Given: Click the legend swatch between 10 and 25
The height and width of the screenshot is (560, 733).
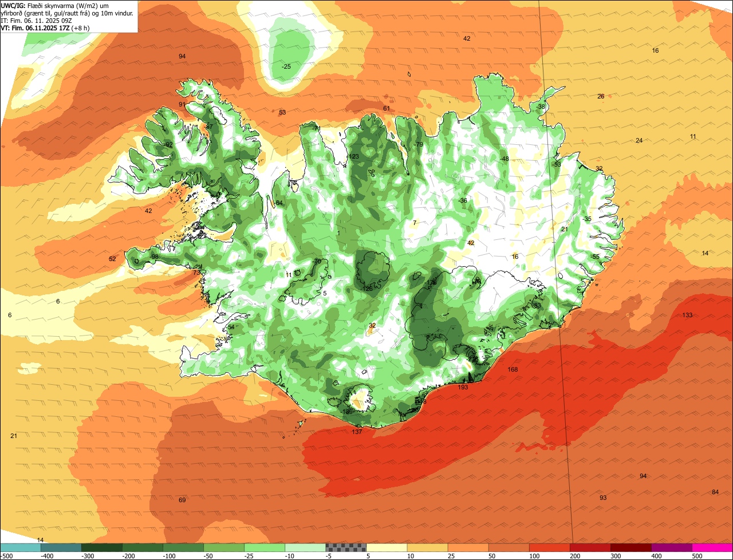Looking at the screenshot, I should click(427, 547).
